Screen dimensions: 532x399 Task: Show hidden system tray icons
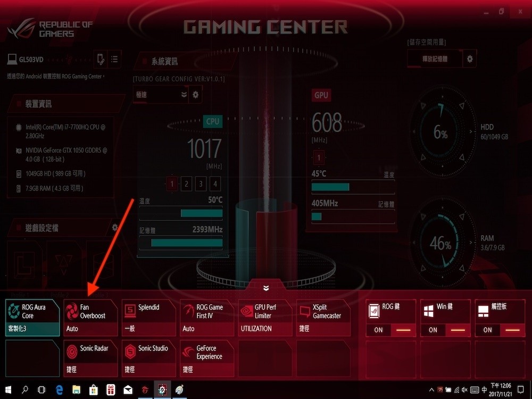pyautogui.click(x=431, y=390)
